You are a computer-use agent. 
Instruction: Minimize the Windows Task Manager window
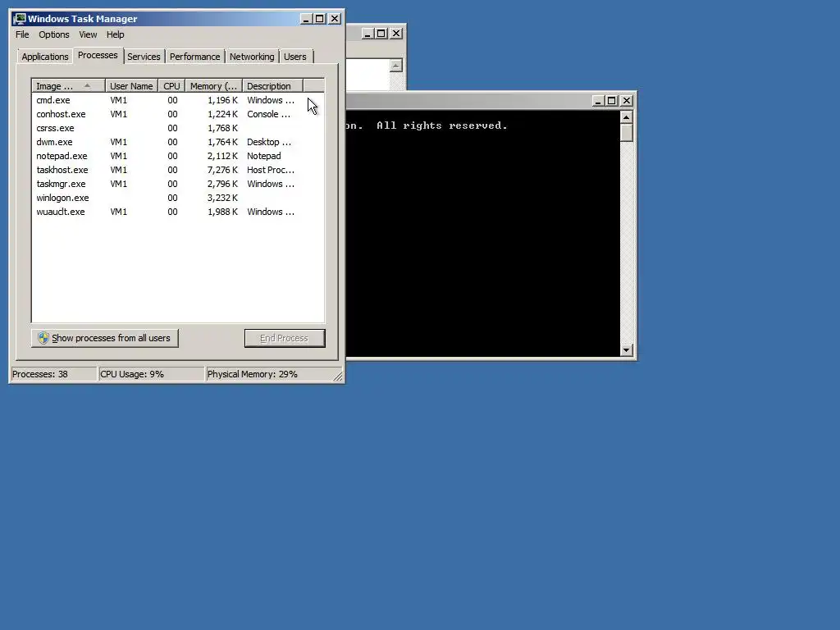(x=306, y=19)
